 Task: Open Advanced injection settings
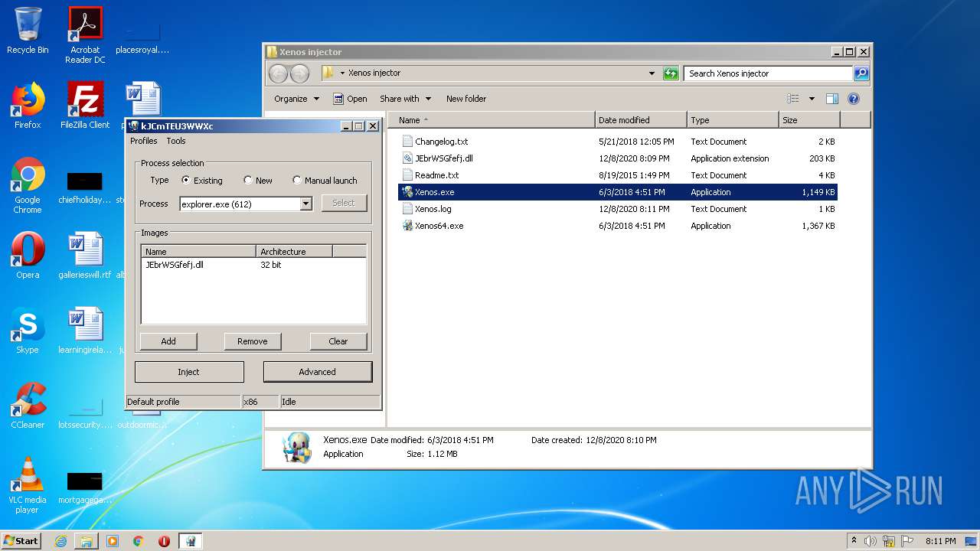click(318, 372)
